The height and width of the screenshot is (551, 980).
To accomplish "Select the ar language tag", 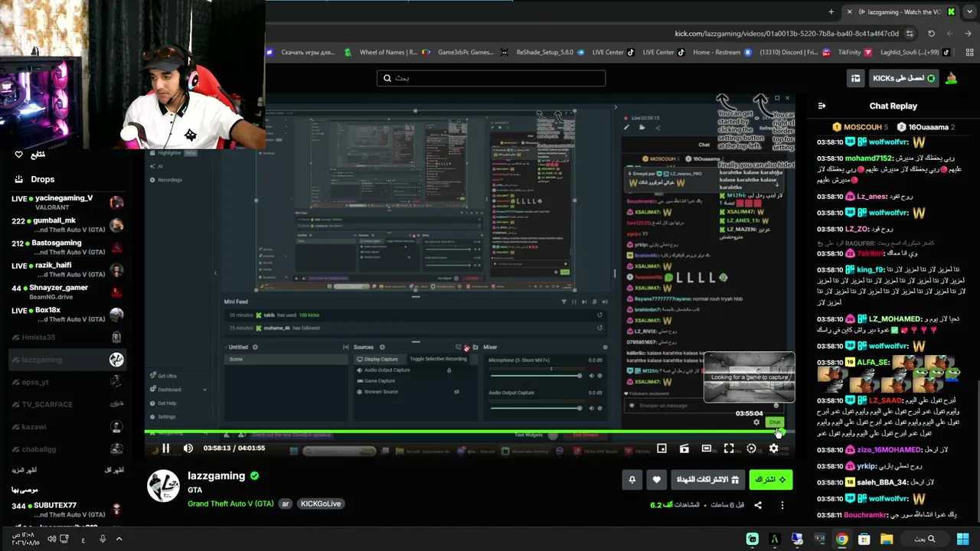I will tap(285, 504).
